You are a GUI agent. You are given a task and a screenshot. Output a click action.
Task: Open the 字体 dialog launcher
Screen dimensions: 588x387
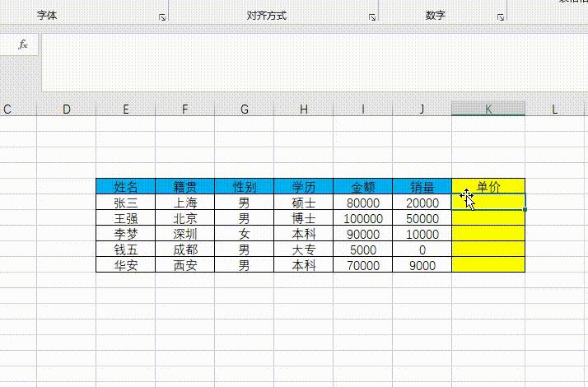pos(162,17)
